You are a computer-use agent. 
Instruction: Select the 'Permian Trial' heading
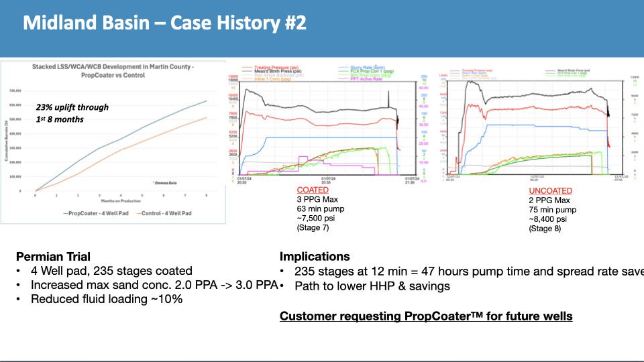pyautogui.click(x=53, y=257)
